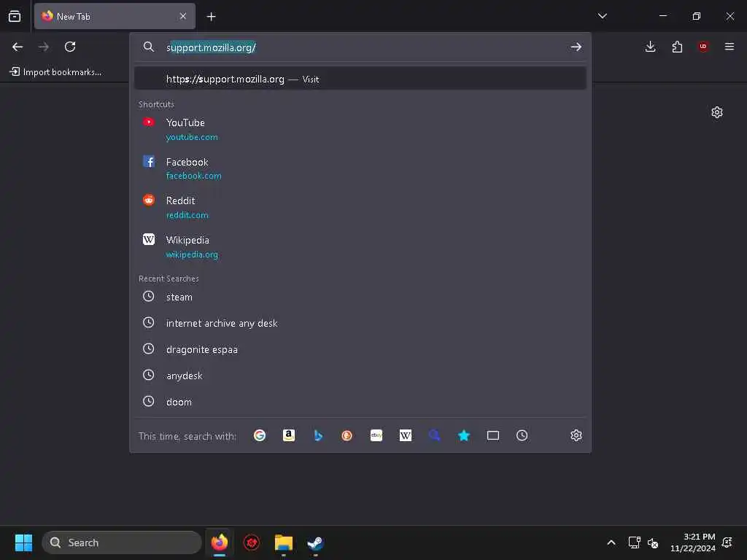This screenshot has height=560, width=747.
Task: Search this time with Bing
Action: [x=318, y=435]
